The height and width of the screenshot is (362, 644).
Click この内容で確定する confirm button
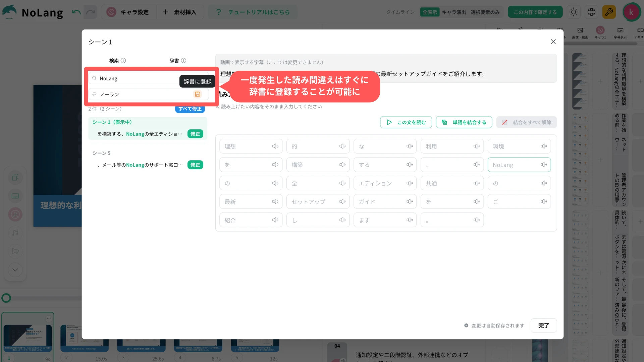535,12
